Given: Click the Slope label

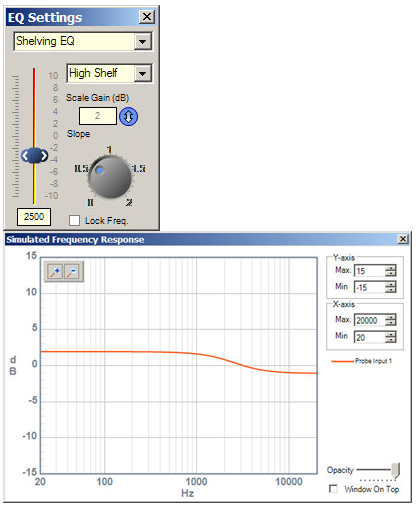Looking at the screenshot, I should [78, 134].
